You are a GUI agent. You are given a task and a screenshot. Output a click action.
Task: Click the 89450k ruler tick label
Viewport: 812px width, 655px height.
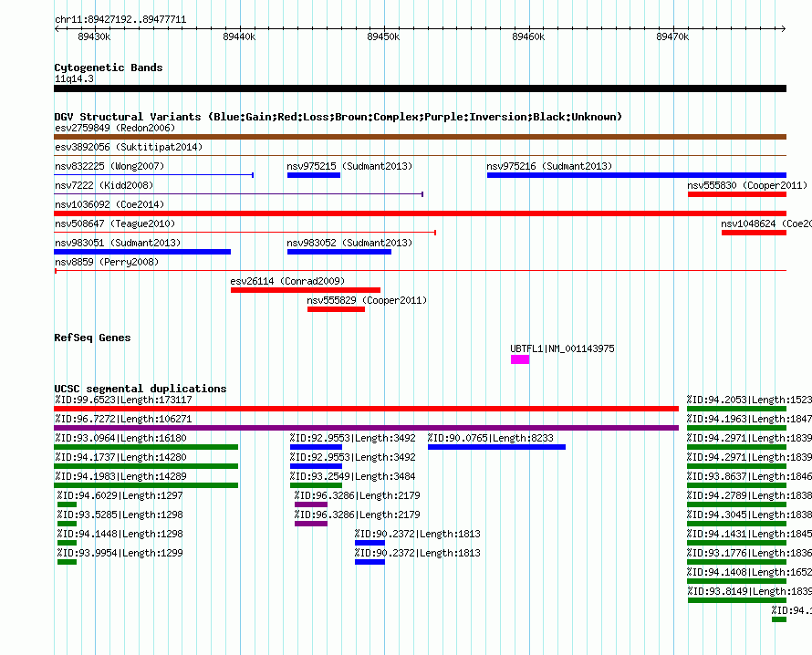383,36
